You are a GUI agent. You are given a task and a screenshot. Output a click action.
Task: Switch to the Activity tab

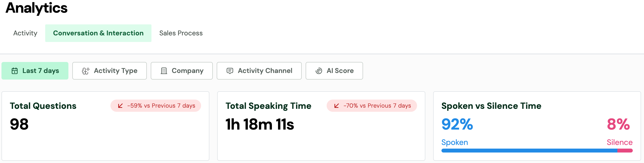coord(25,33)
